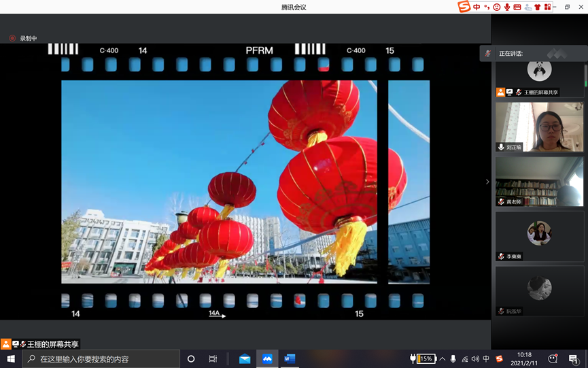Open 刘芷瑜's video tile
The width and height of the screenshot is (588, 368).
539,127
